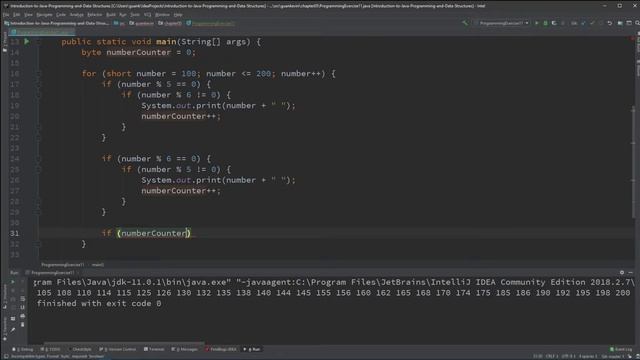Image resolution: width=640 pixels, height=360 pixels.
Task: Open the Project tool window side tab
Action: (4, 43)
